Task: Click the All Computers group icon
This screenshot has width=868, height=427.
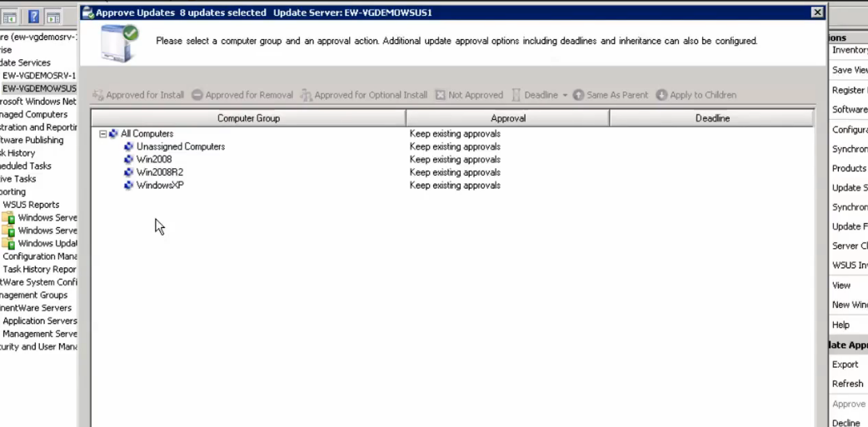Action: (x=113, y=134)
